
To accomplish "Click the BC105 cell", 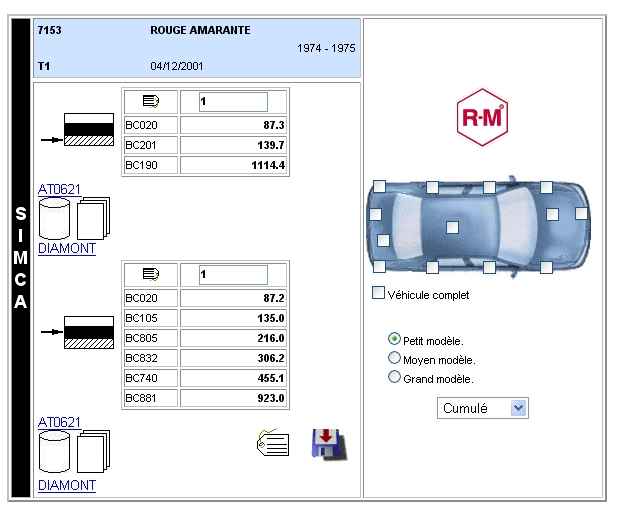I will (x=151, y=318).
